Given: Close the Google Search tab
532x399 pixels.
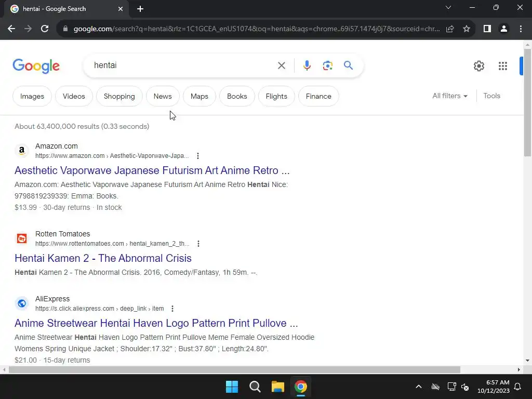Looking at the screenshot, I should click(121, 9).
